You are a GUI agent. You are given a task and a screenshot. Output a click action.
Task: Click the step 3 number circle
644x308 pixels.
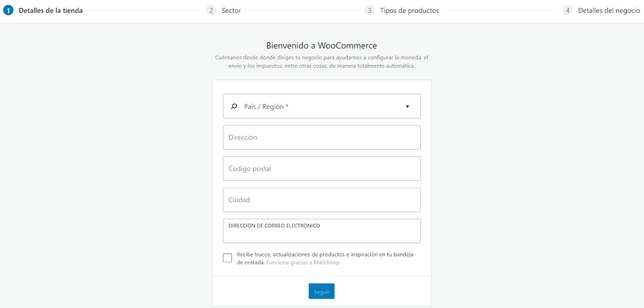pyautogui.click(x=370, y=11)
